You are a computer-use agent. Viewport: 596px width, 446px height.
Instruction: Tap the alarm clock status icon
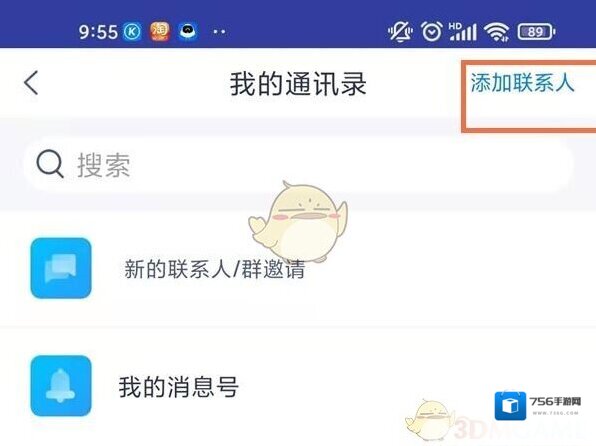tap(432, 31)
